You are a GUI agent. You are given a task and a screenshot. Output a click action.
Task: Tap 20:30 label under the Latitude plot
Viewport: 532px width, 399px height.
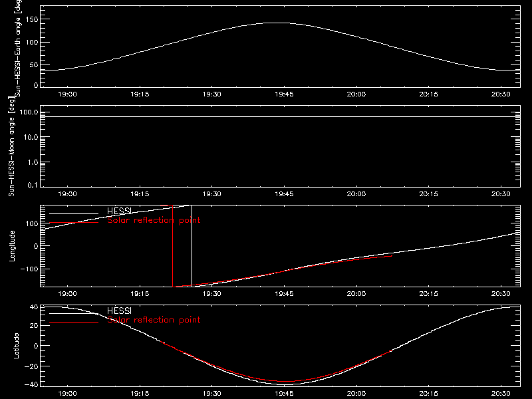point(501,394)
